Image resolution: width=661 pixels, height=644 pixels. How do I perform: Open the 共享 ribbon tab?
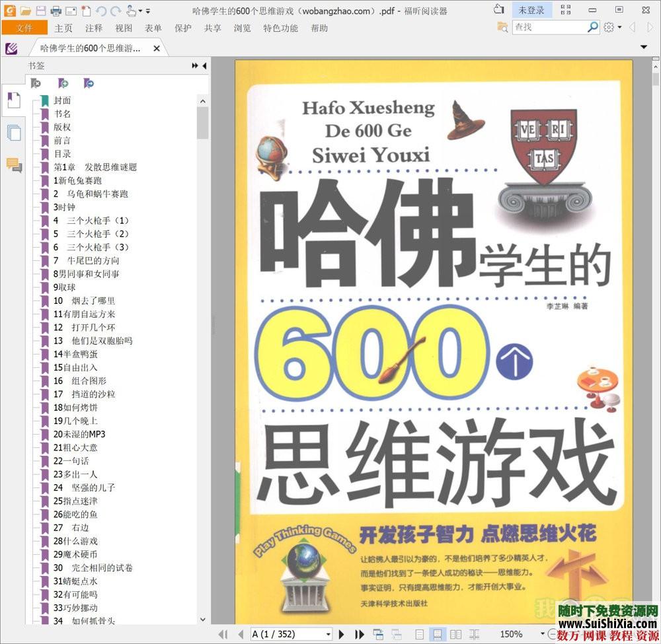(x=212, y=28)
